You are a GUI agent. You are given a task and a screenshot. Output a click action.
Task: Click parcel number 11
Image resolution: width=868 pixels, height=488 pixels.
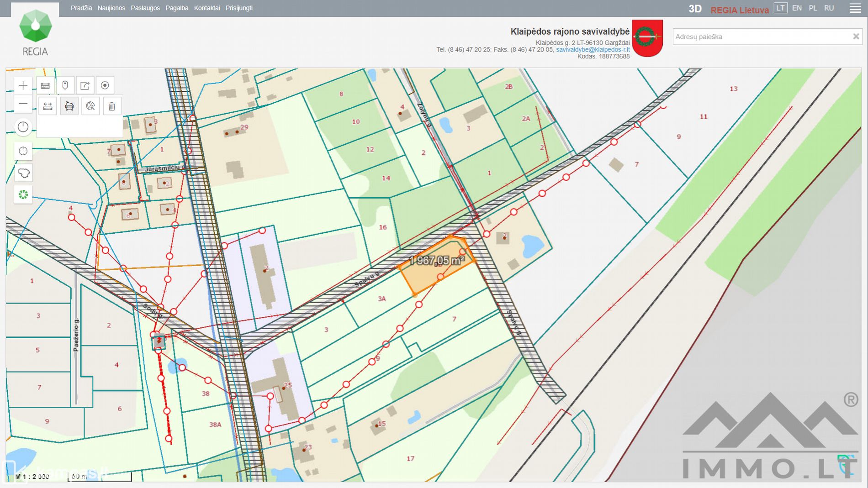click(x=704, y=116)
